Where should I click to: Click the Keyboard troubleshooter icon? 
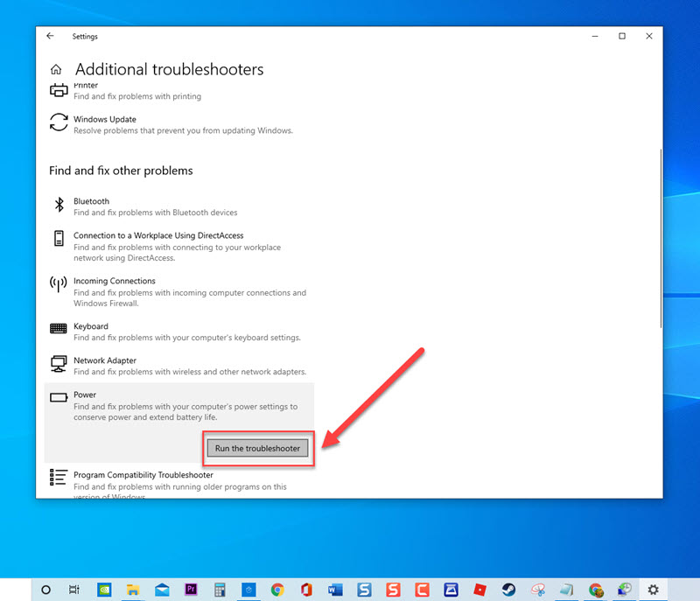(x=59, y=329)
